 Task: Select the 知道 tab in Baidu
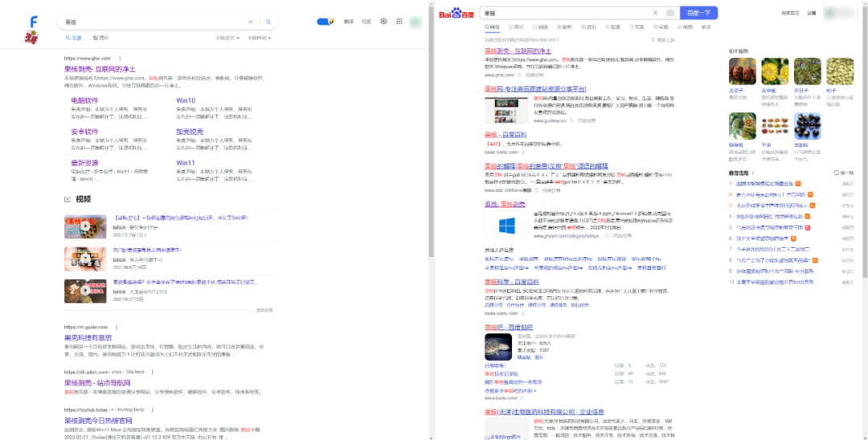pyautogui.click(x=612, y=26)
